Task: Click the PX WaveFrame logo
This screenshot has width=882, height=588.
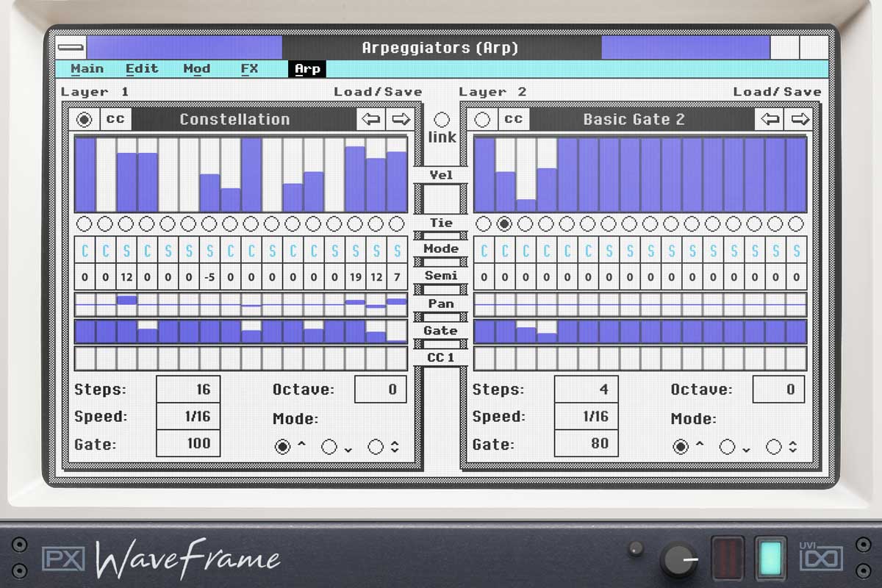Action: point(162,559)
